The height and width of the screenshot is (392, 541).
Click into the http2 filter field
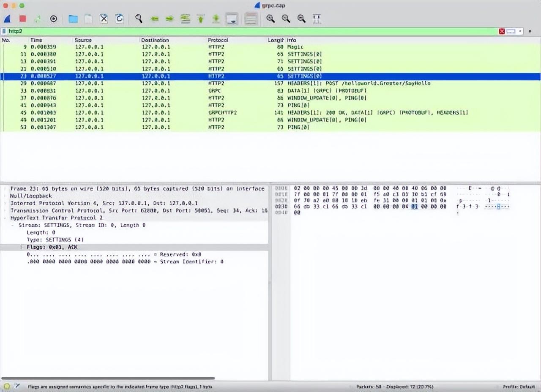tap(252, 31)
